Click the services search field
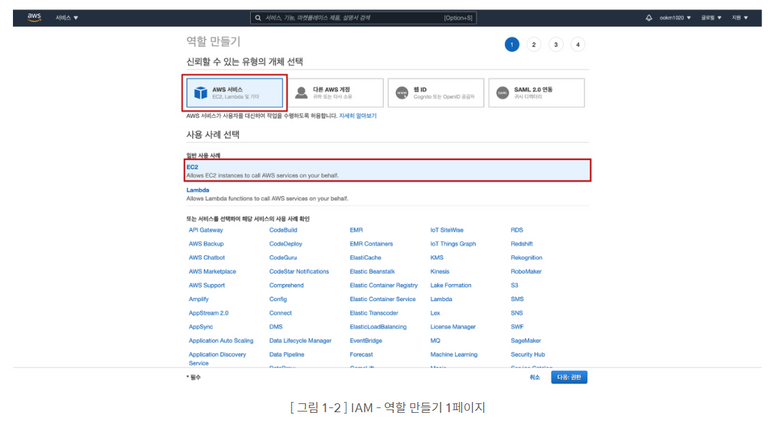The height and width of the screenshot is (438, 768). [x=363, y=18]
